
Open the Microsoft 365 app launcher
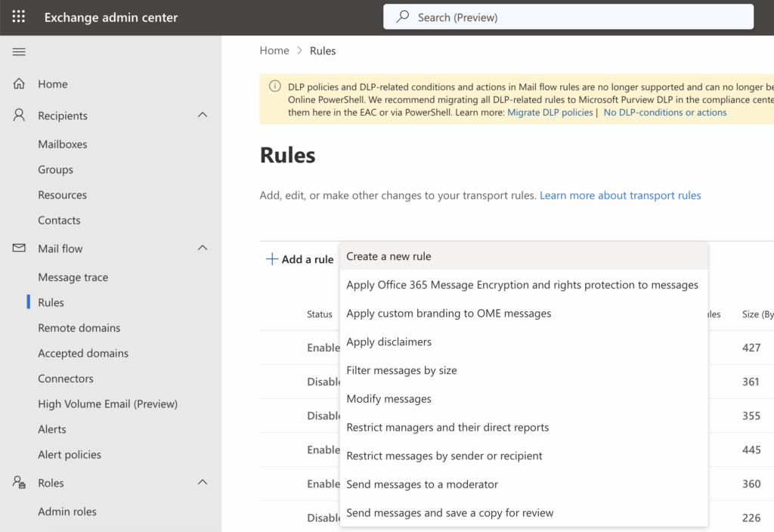(x=18, y=17)
